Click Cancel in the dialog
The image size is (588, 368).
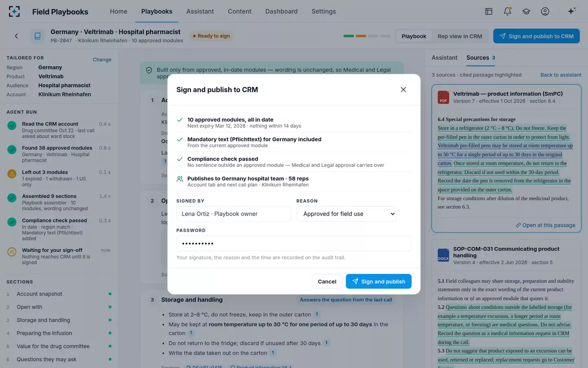(x=327, y=281)
